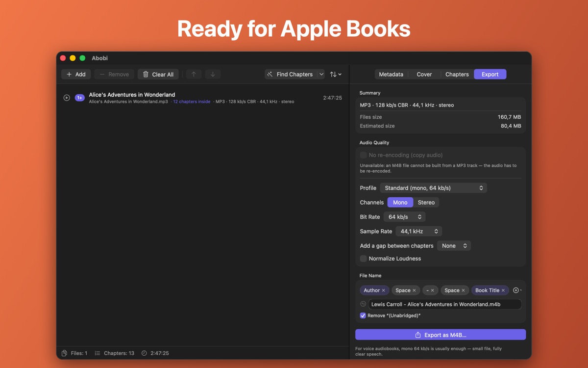Click the Add files button
Viewport: 588px width, 368px height.
[x=76, y=74]
